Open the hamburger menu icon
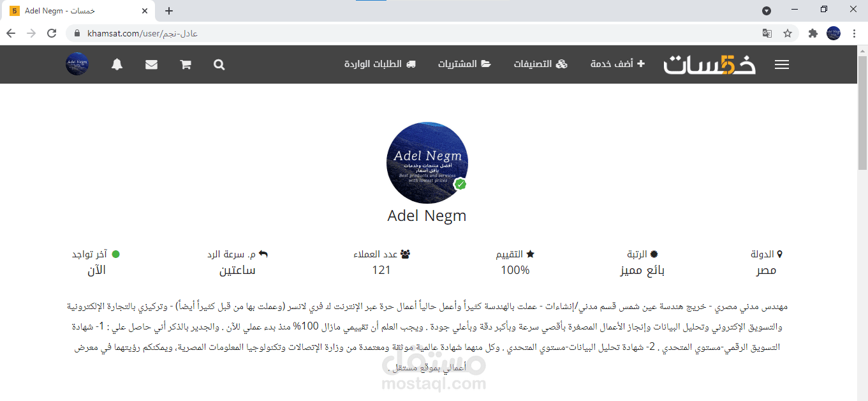Image resolution: width=868 pixels, height=401 pixels. (781, 64)
